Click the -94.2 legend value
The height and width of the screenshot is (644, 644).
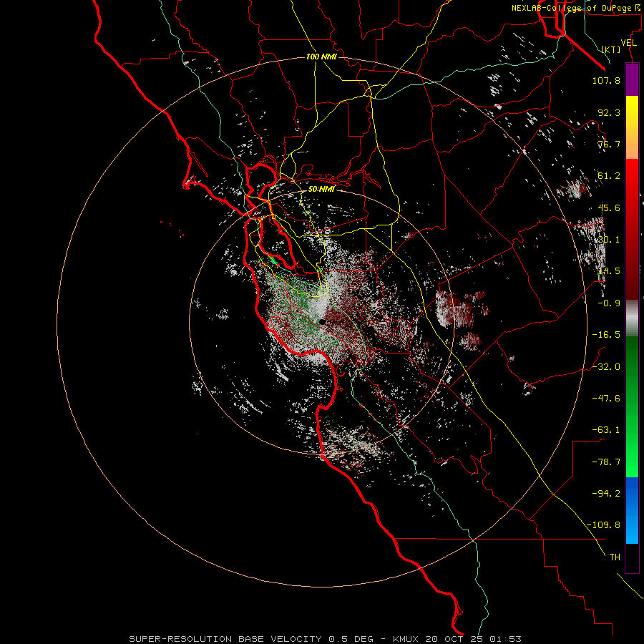[x=606, y=493]
